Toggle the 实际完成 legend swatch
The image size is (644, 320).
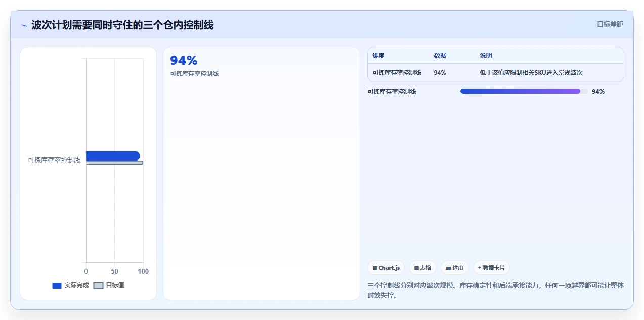(57, 285)
